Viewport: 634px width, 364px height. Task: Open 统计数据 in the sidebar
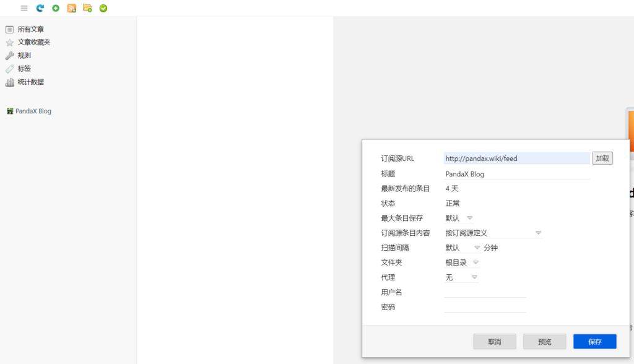(x=31, y=82)
